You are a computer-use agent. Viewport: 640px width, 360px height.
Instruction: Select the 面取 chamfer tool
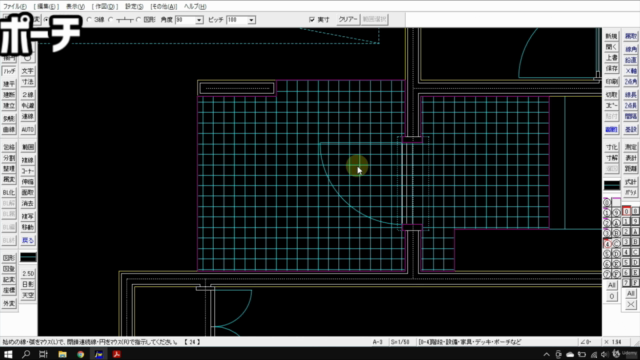28,192
